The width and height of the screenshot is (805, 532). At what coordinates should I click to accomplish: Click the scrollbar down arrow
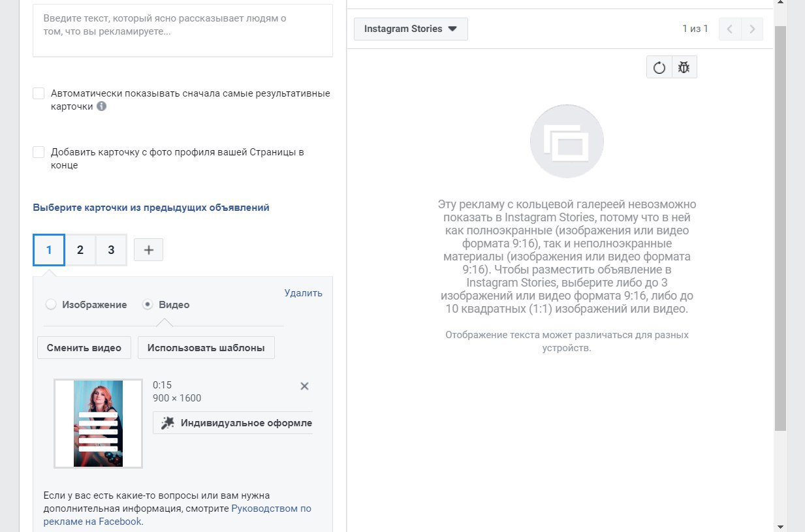[x=780, y=525]
